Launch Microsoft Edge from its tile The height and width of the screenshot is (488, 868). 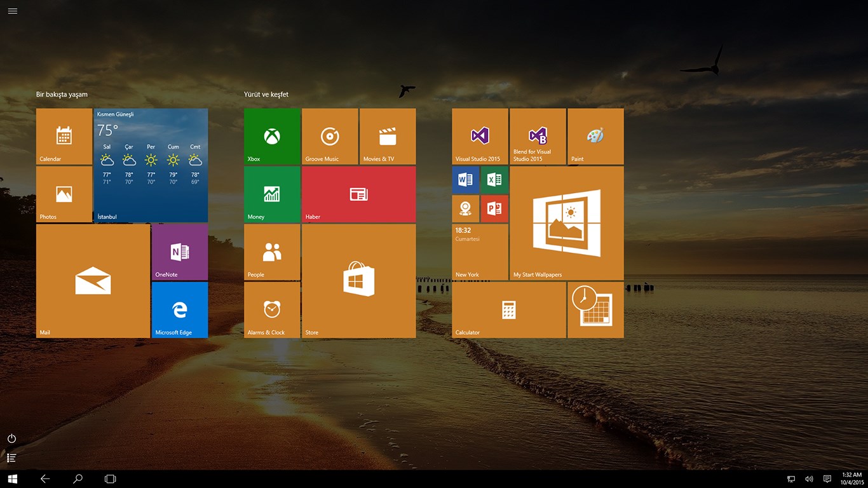tap(179, 309)
